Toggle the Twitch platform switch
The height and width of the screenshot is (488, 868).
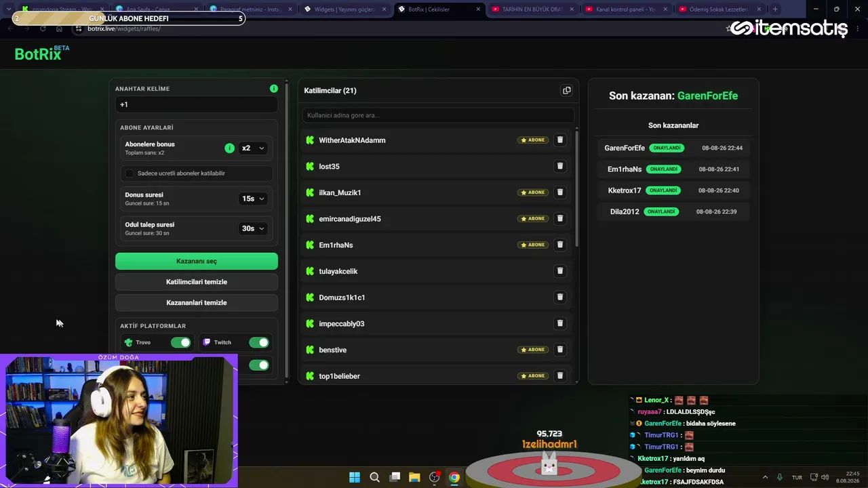(259, 342)
